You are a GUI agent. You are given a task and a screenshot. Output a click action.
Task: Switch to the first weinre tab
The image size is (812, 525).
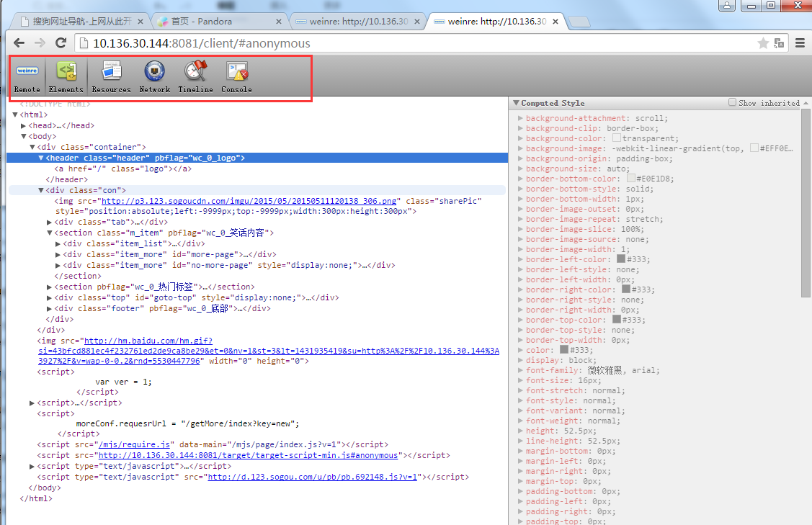pyautogui.click(x=358, y=22)
